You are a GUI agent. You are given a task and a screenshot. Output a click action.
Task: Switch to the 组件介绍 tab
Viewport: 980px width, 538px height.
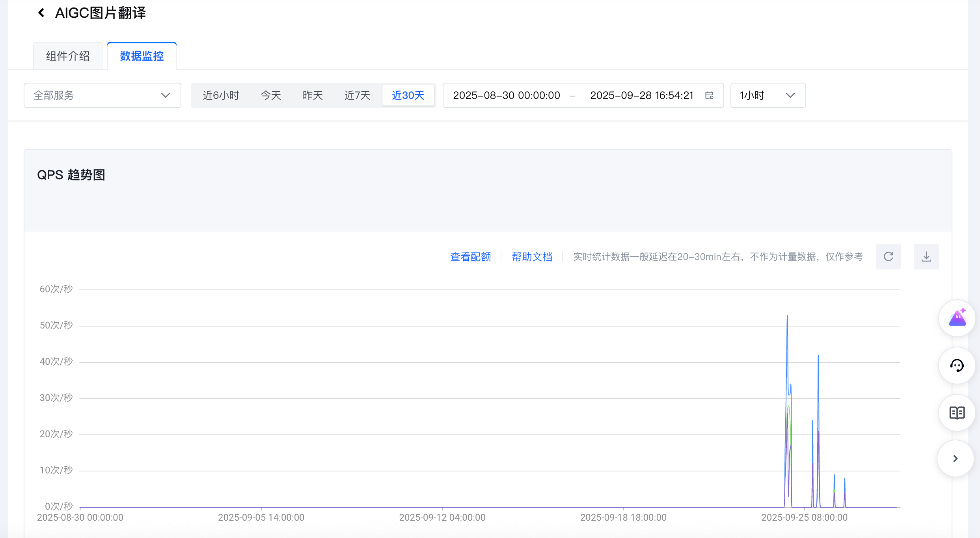click(x=68, y=56)
